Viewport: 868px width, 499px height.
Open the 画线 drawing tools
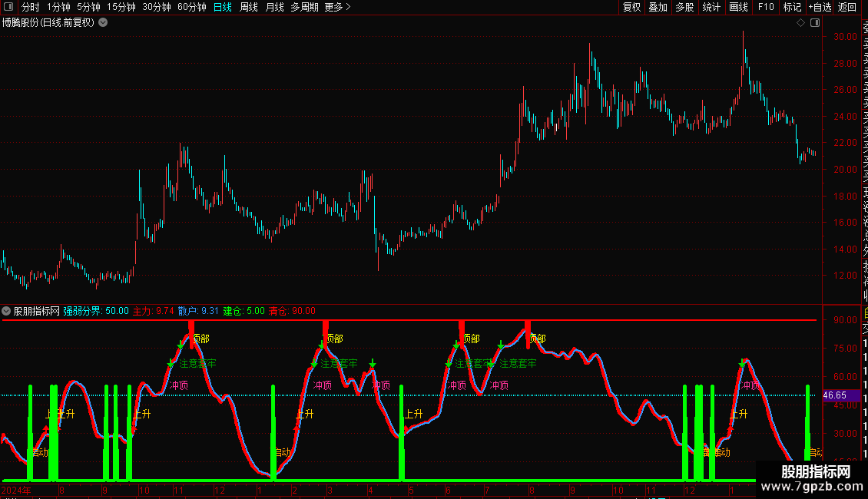[x=738, y=7]
